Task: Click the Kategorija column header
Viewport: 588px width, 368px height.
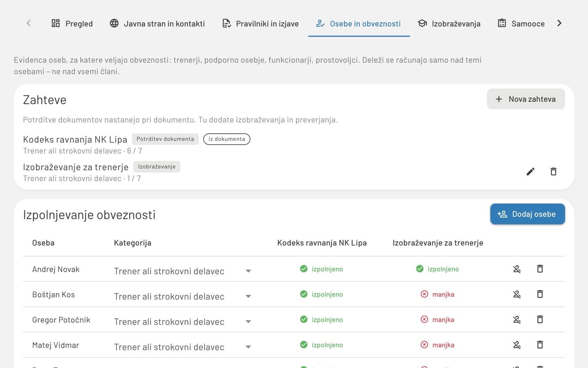Action: click(133, 243)
